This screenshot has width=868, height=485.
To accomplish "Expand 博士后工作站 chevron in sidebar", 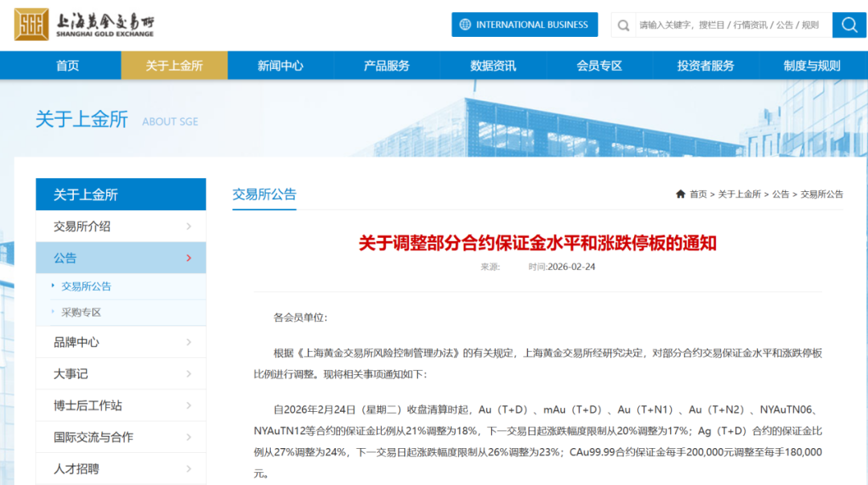I will tap(189, 406).
